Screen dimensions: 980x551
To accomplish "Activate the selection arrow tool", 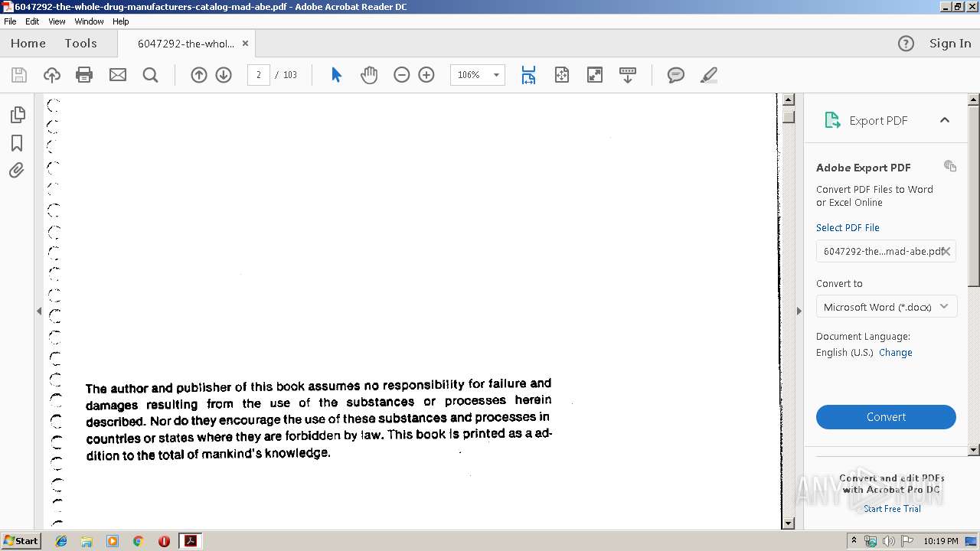I will 336,75.
